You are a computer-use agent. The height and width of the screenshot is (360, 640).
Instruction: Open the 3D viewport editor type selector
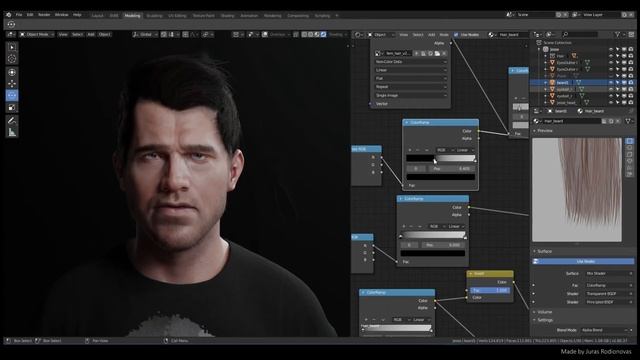click(11, 35)
